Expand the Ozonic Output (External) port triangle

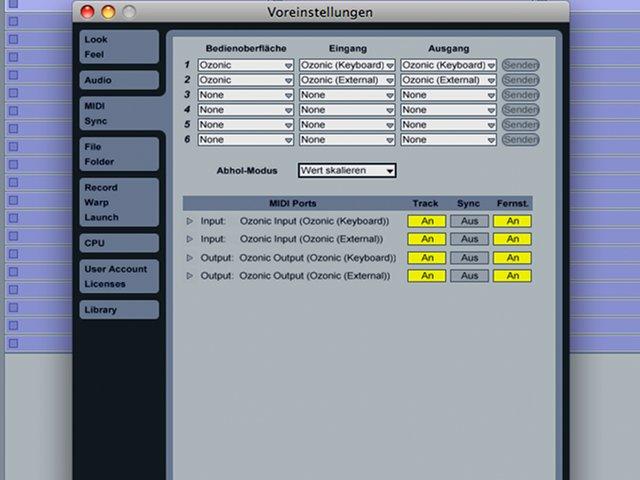coord(189,276)
